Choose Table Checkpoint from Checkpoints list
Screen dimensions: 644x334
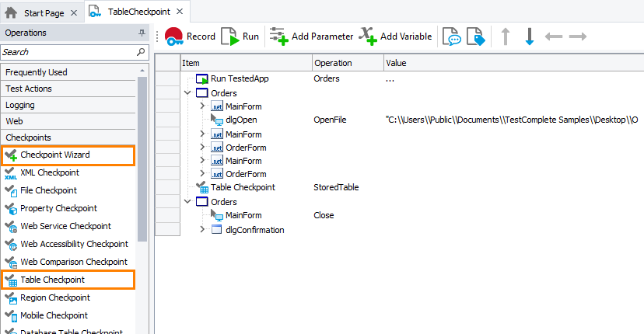52,280
